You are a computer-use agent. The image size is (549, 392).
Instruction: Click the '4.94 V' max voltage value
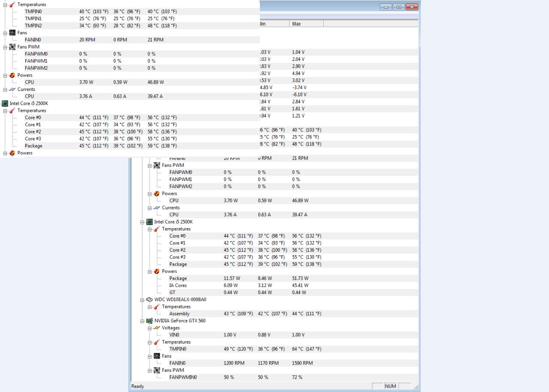pos(299,73)
